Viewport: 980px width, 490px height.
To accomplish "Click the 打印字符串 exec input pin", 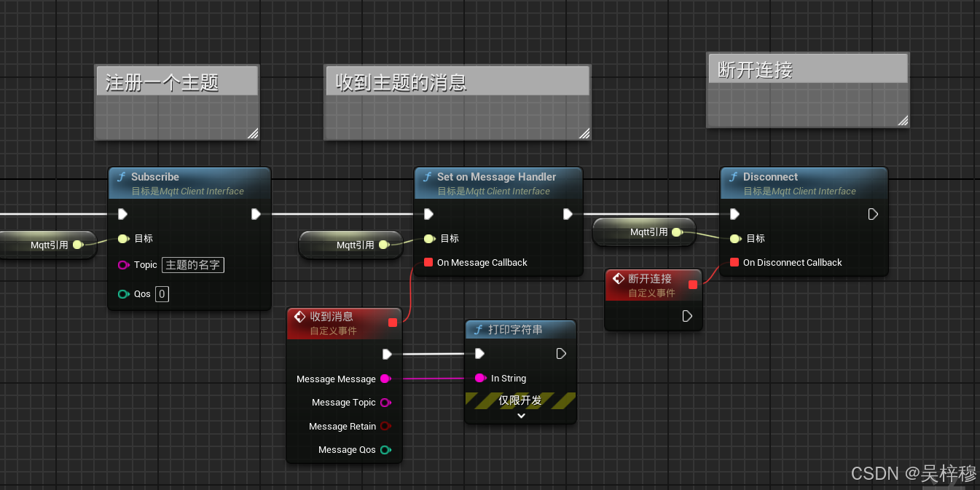I will 479,354.
